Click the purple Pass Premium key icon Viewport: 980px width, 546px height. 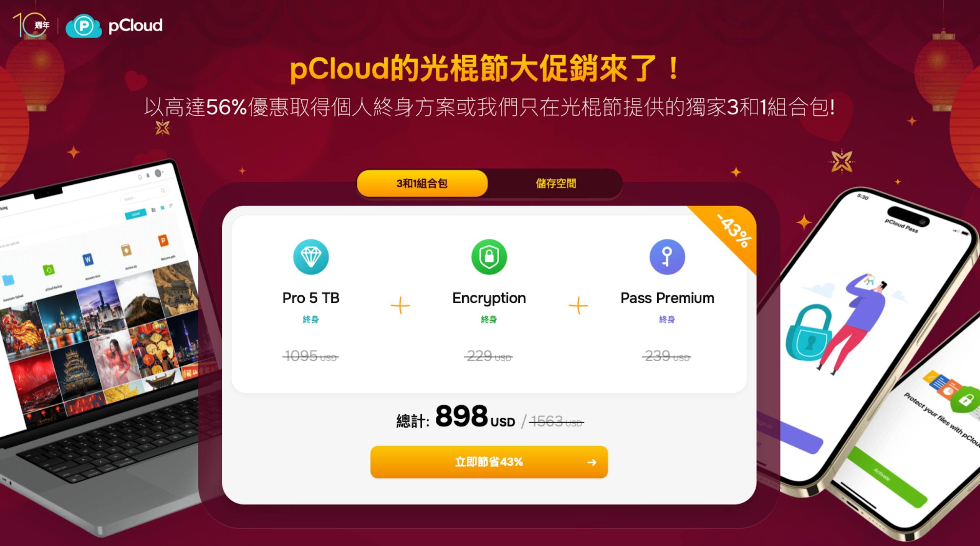point(667,257)
